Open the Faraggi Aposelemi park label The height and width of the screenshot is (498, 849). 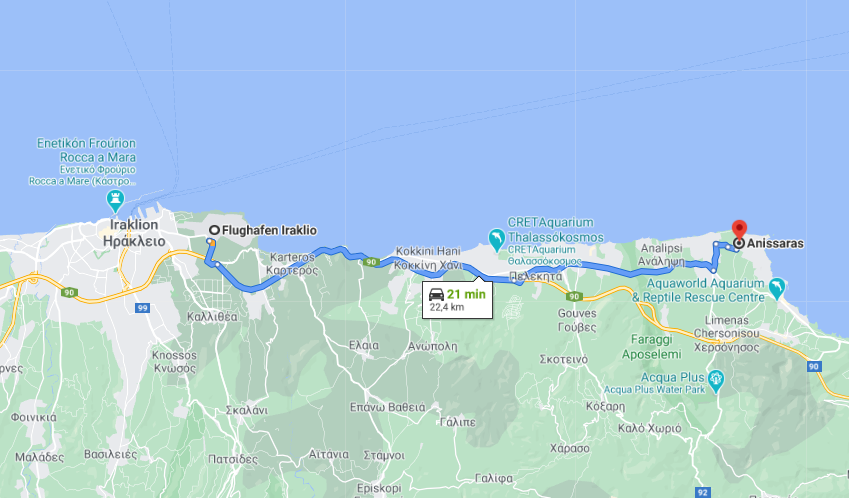[x=651, y=347]
